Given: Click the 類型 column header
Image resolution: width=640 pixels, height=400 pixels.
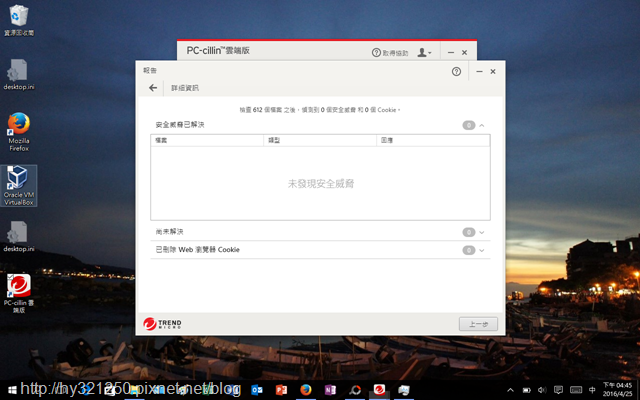Looking at the screenshot, I should coord(320,140).
